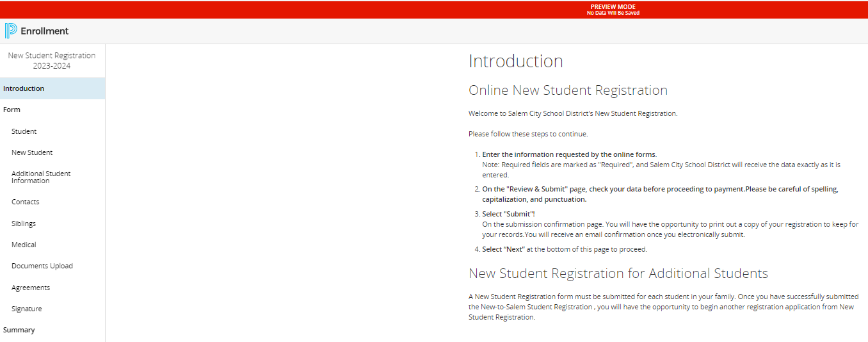Select the Form section in sidebar
The image size is (868, 342).
12,110
